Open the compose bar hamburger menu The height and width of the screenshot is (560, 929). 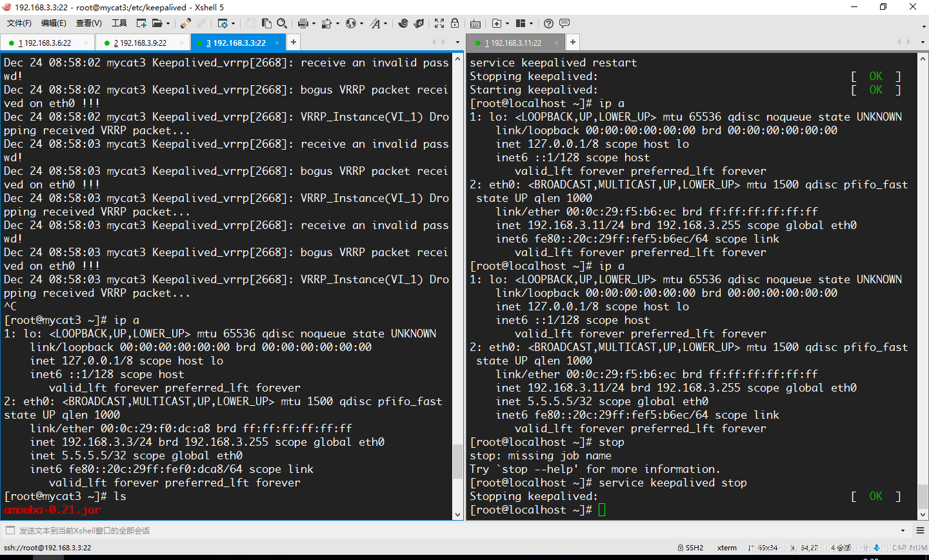click(919, 530)
